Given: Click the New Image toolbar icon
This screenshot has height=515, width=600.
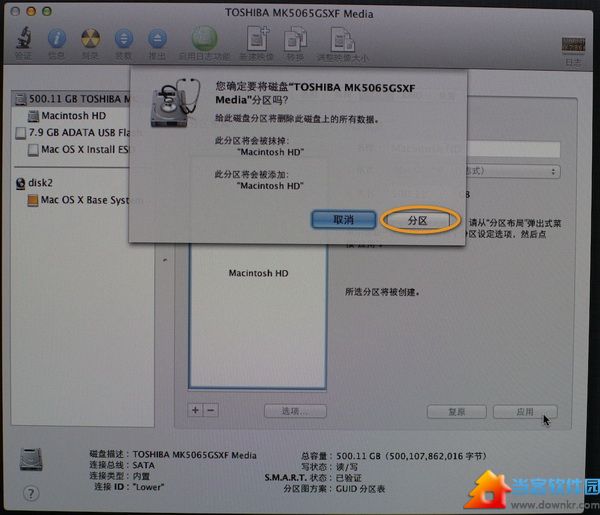Looking at the screenshot, I should [x=258, y=38].
